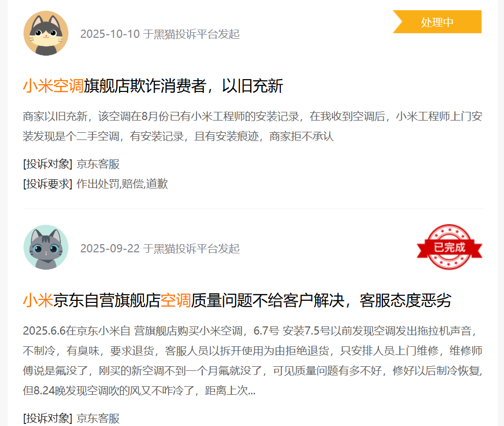The width and height of the screenshot is (504, 426).
Task: Click the 2025-09-22 于黑猫投诉平台发起 date line
Action: (x=160, y=248)
